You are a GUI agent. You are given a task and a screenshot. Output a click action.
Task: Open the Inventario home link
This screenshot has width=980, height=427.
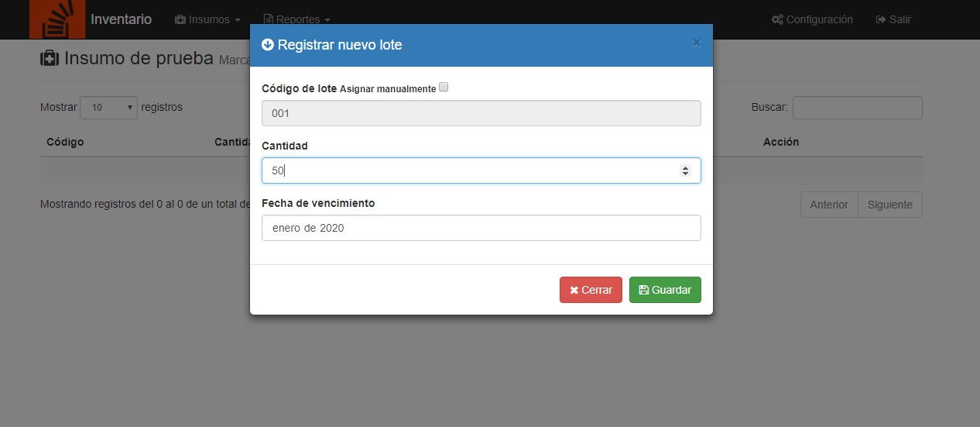(x=121, y=19)
